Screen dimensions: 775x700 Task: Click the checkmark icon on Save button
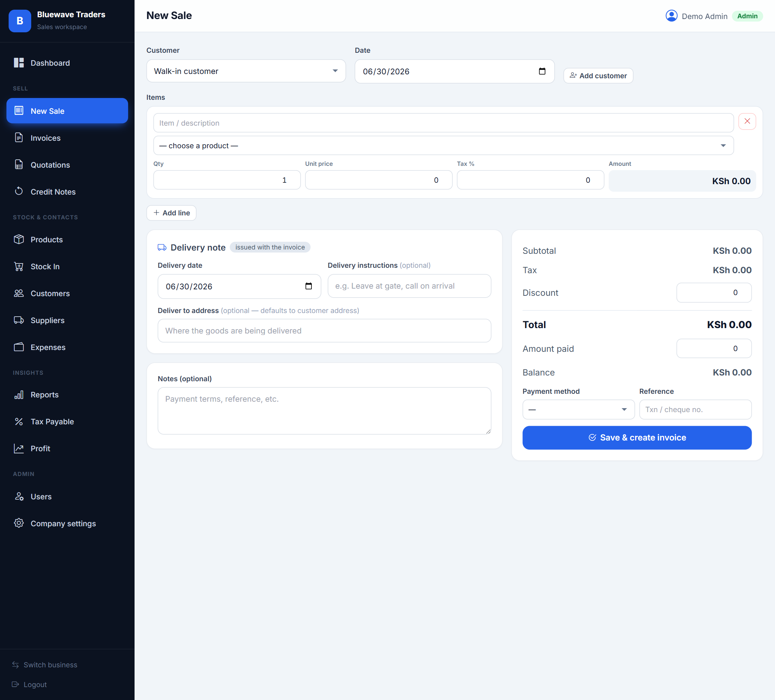[592, 437]
